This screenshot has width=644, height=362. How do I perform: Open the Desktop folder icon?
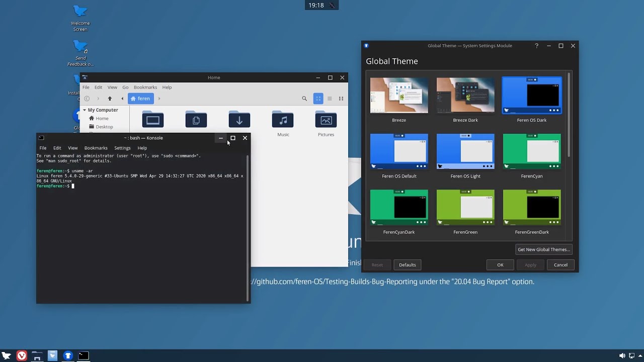click(x=153, y=120)
